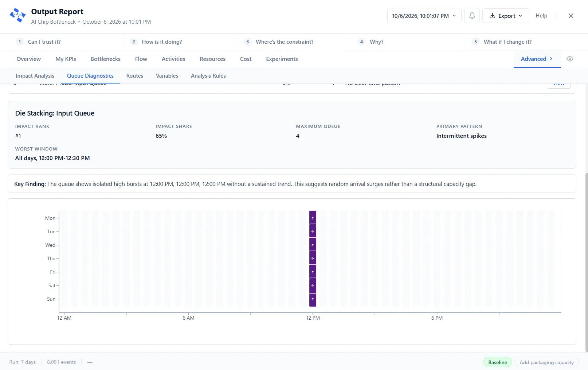Switch to the Flow tab
The height and width of the screenshot is (370, 588).
tap(141, 59)
